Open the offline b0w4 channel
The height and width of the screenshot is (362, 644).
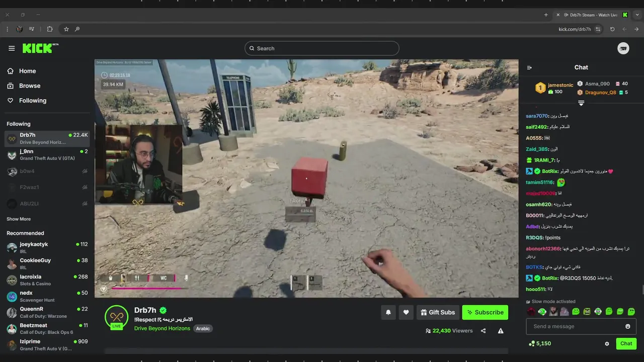click(47, 171)
